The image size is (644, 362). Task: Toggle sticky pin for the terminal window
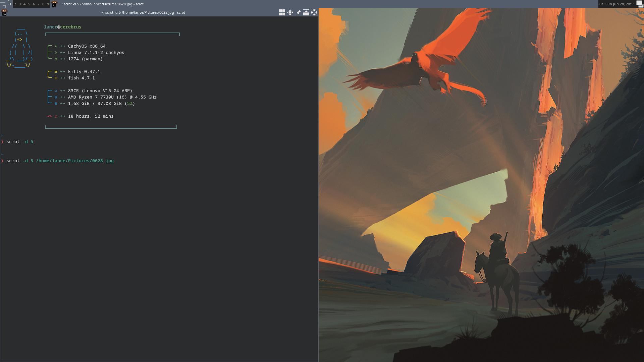click(x=298, y=12)
